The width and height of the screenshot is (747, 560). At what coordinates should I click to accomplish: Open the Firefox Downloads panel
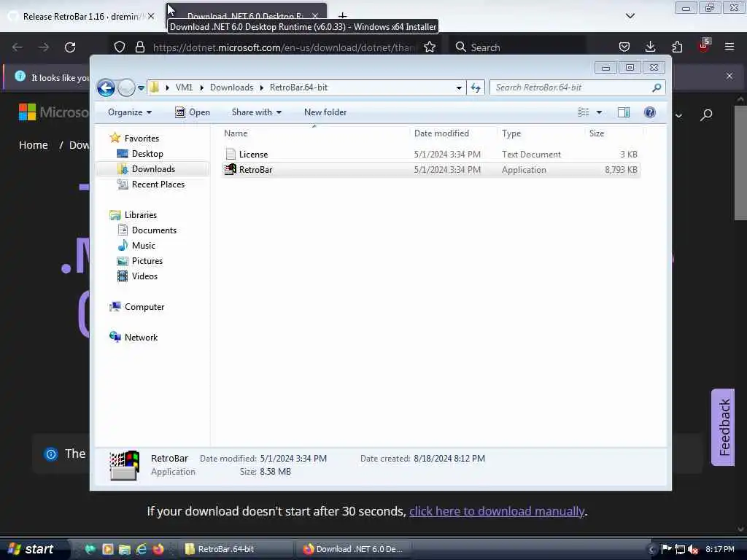coord(650,47)
